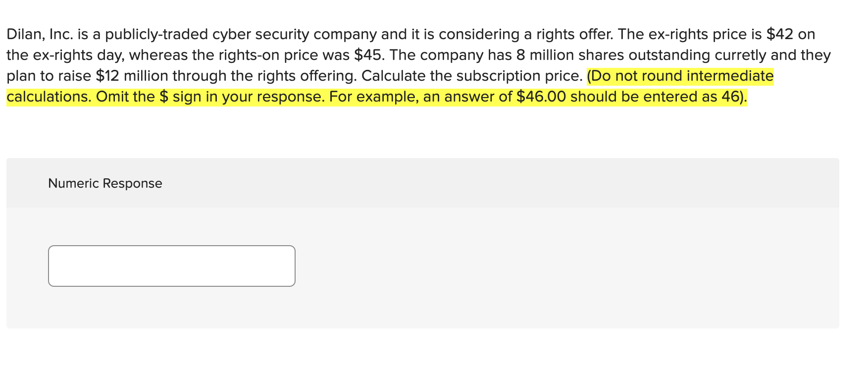The image size is (868, 371).
Task: Click the word 'ex-rights day' in the prompt
Action: [79, 55]
